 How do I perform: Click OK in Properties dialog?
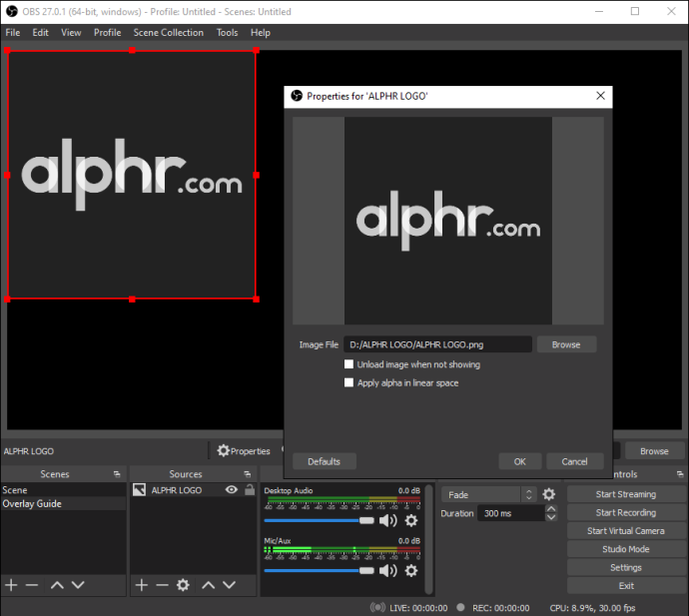click(x=520, y=461)
